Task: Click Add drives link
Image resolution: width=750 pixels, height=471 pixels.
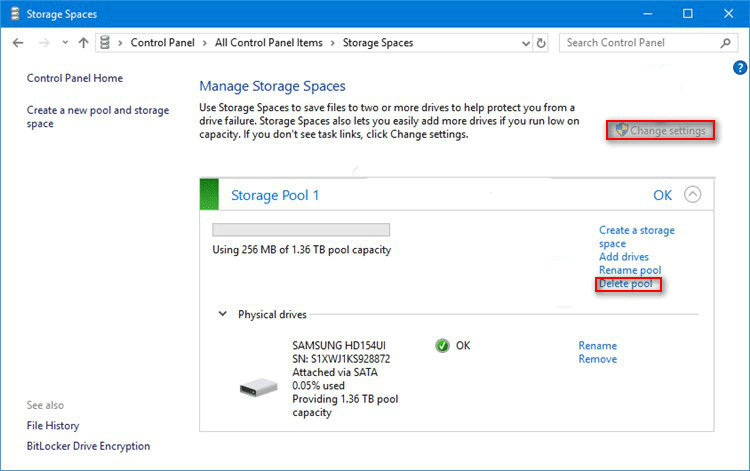Action: point(623,257)
